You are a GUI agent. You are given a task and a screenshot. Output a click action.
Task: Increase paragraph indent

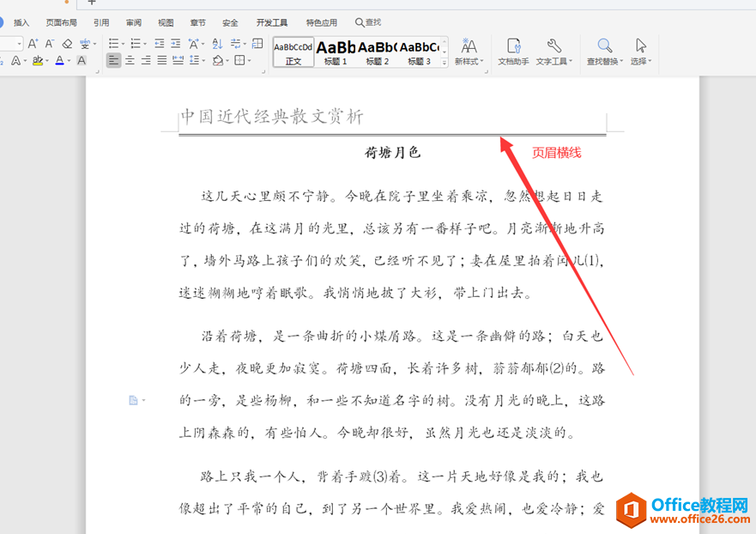176,44
